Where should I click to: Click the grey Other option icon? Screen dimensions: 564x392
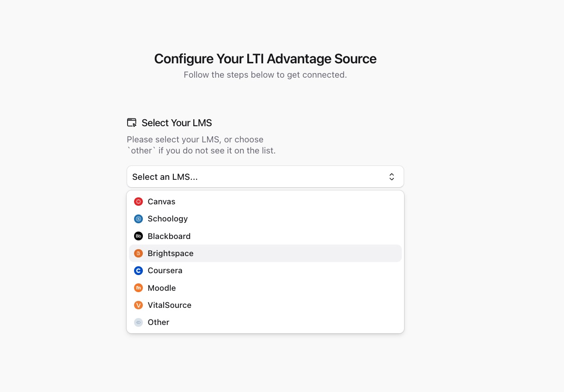point(138,322)
